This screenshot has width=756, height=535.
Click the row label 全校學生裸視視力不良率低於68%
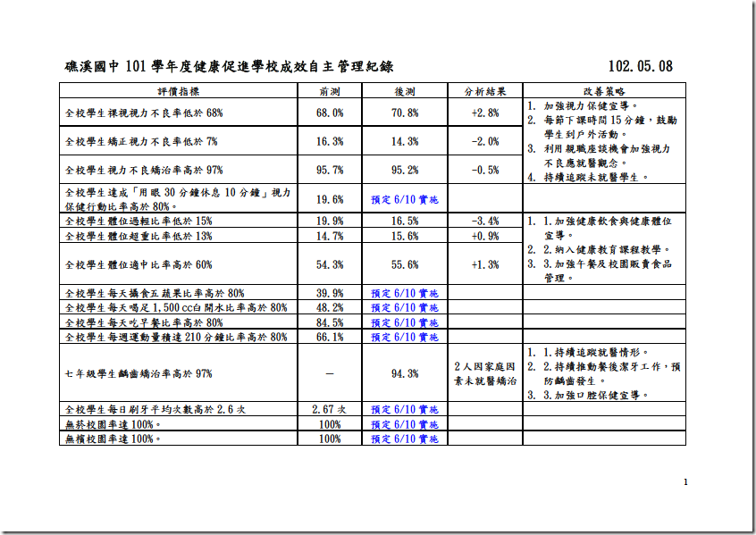click(x=144, y=113)
